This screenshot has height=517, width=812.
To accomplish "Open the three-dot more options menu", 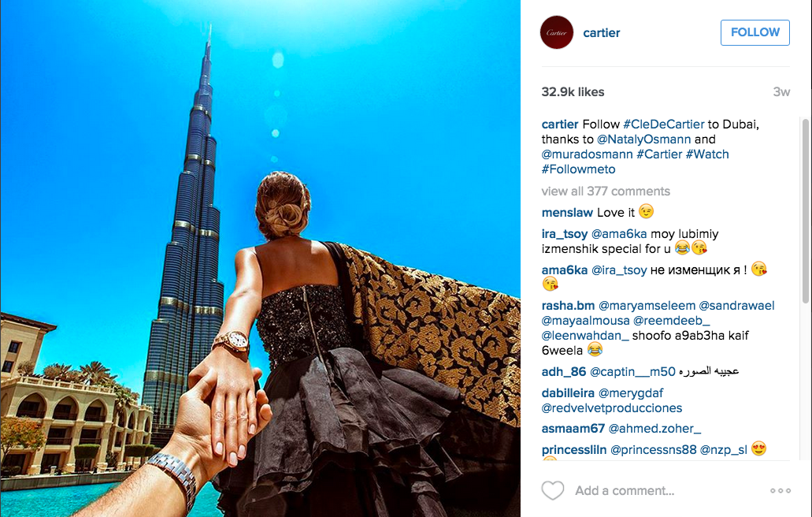I will [780, 490].
